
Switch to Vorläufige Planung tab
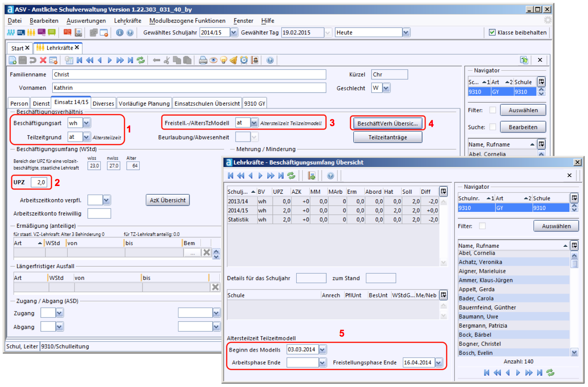(144, 103)
